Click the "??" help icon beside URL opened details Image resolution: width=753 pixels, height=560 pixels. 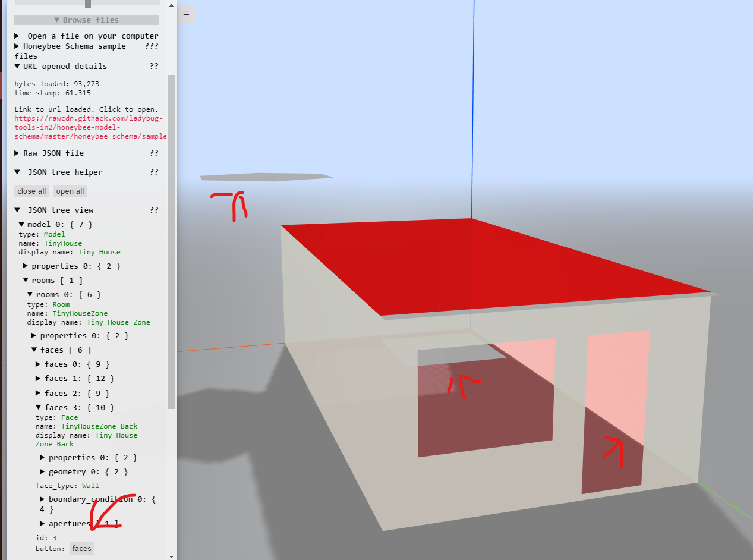(154, 66)
